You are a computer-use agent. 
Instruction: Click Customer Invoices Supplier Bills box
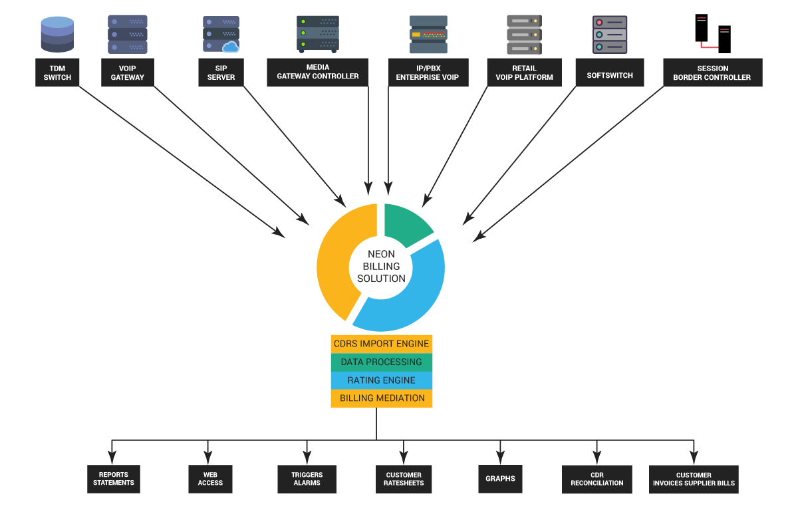[x=694, y=479]
